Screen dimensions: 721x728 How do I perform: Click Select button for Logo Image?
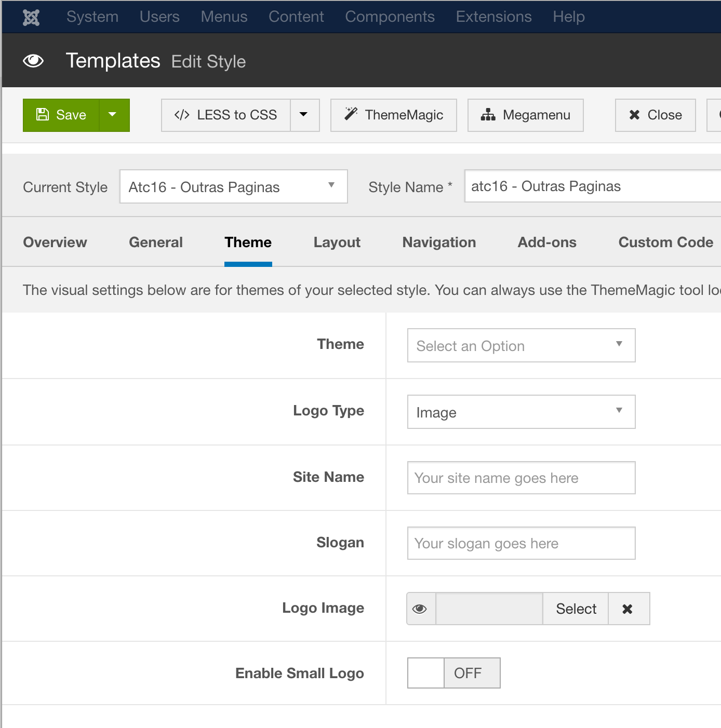click(x=576, y=609)
